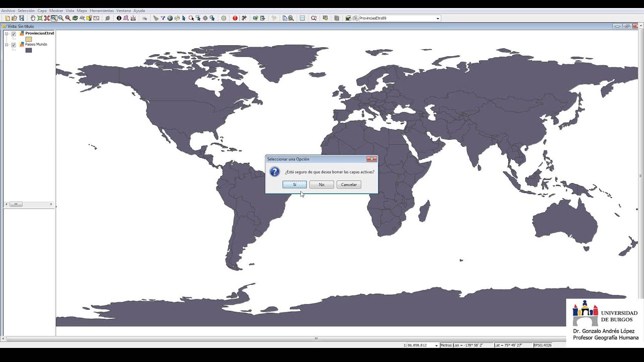
Task: Click the Save project floppy icon
Action: tap(22, 18)
